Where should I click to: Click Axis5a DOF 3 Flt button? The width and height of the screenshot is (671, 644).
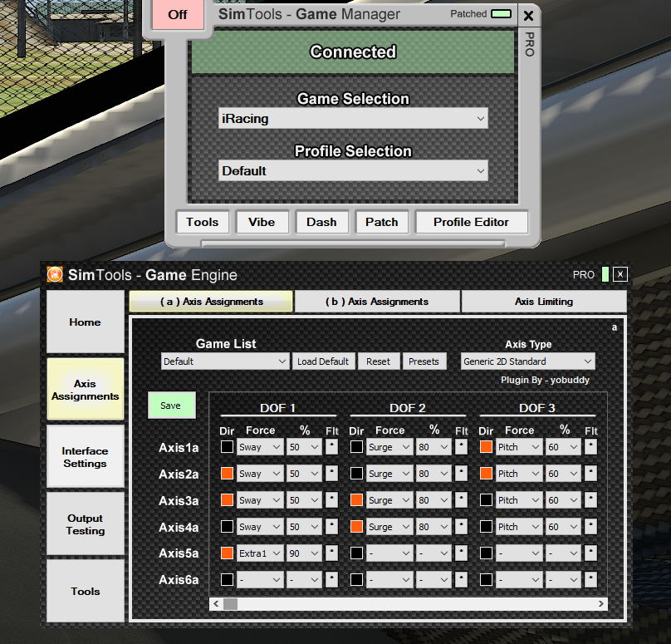pyautogui.click(x=590, y=553)
